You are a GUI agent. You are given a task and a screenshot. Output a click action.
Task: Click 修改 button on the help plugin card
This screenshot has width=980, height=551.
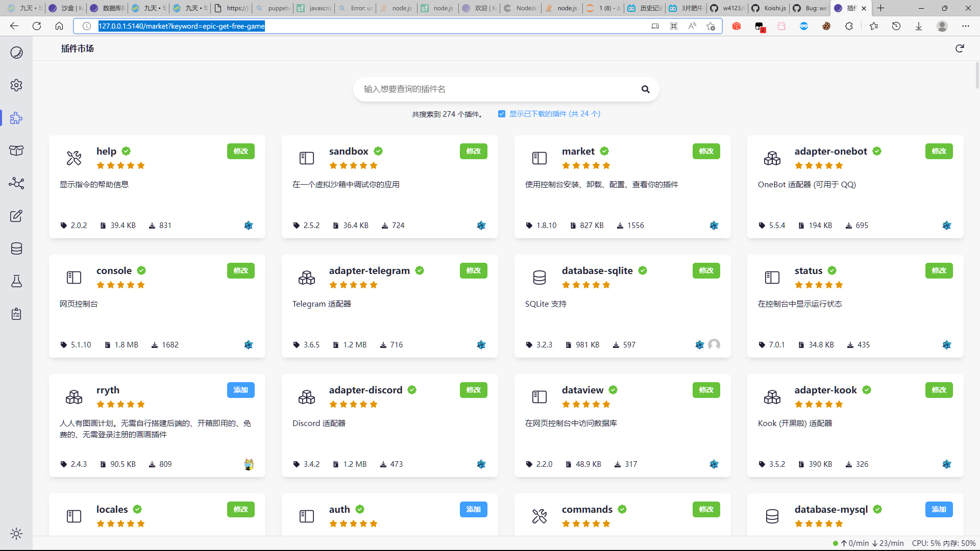(x=240, y=151)
